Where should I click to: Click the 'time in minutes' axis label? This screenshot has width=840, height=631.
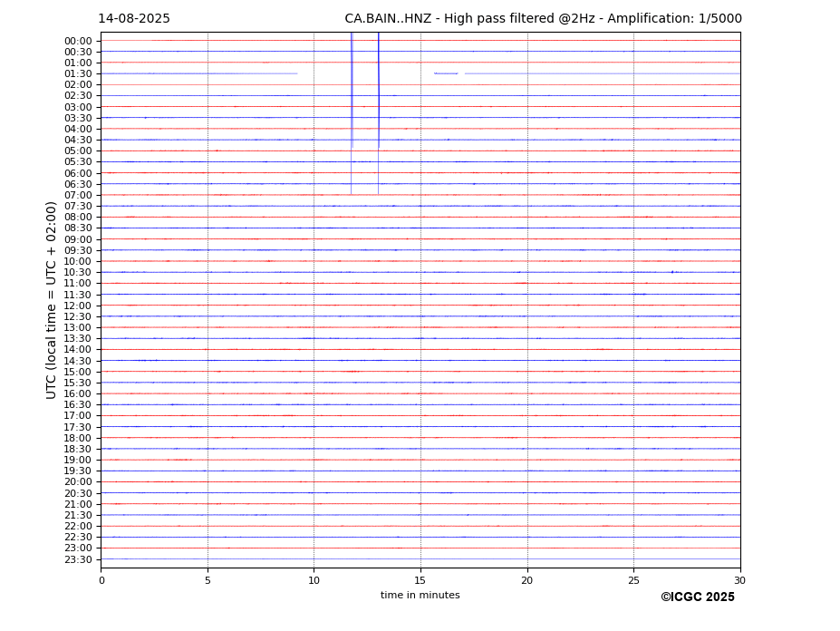[x=420, y=595]
